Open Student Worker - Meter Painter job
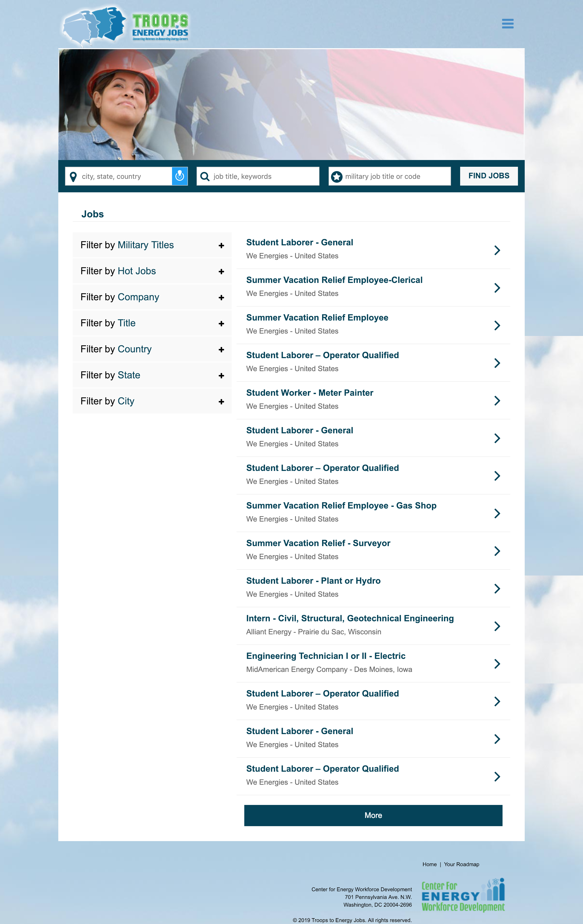583x924 pixels. 310,393
